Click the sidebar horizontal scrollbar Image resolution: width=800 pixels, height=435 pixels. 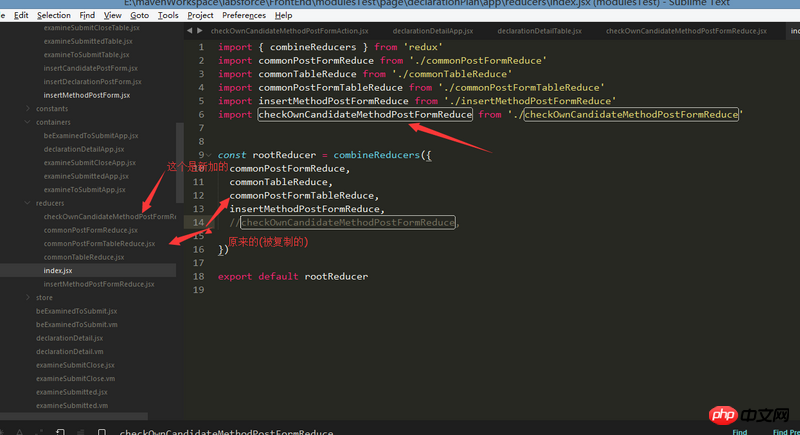[74, 416]
